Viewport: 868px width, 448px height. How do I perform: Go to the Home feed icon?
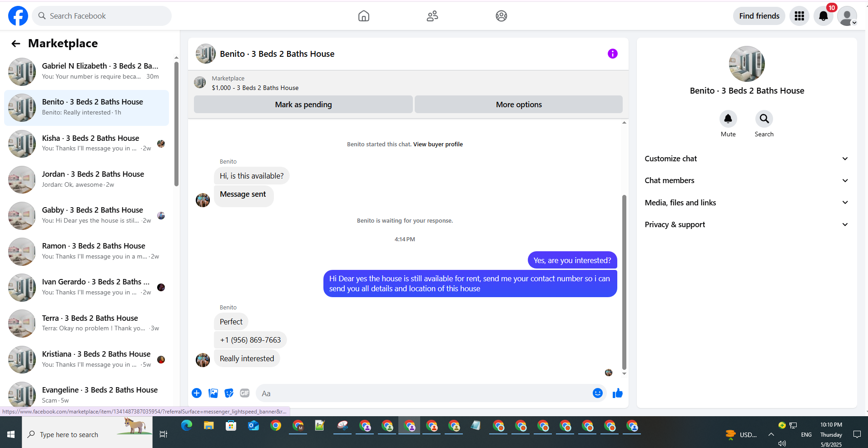tap(364, 16)
